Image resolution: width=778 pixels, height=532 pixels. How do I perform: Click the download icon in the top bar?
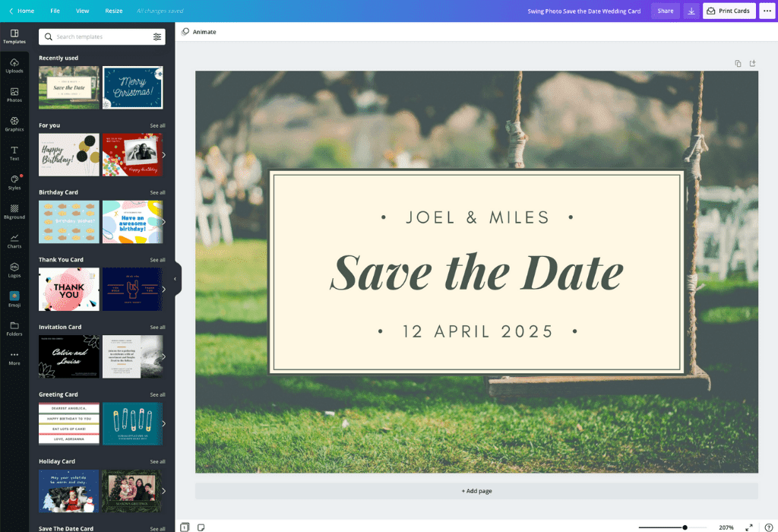click(691, 11)
